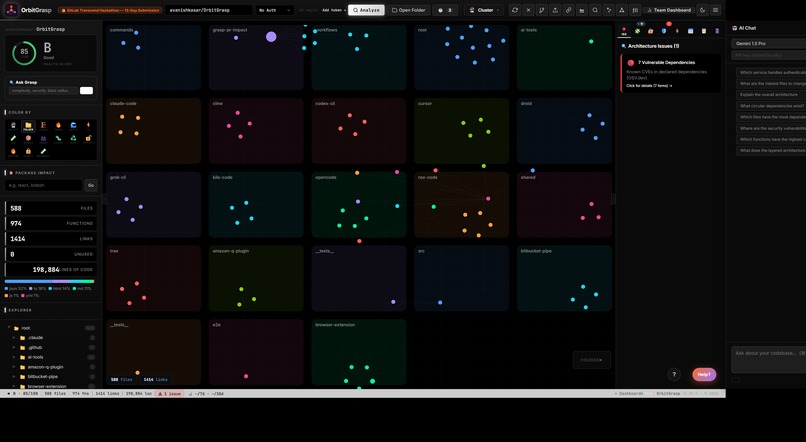
Task: Click the OrbitGrasp logo icon
Action: click(x=11, y=10)
